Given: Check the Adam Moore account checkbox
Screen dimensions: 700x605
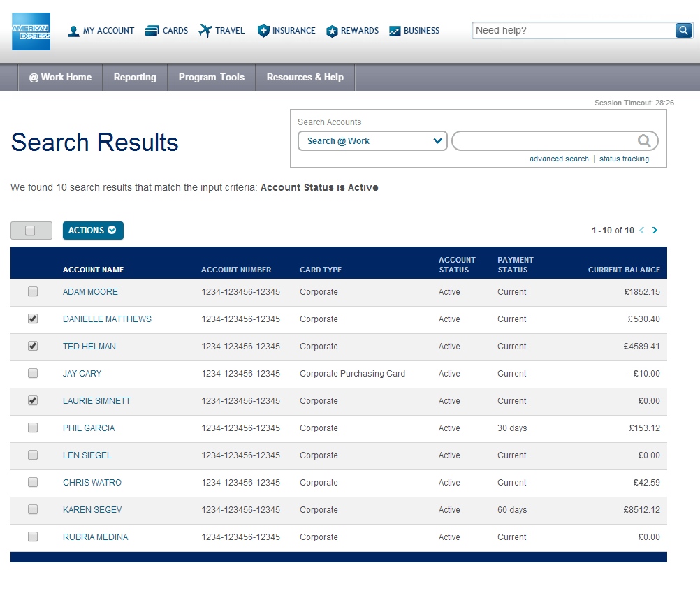Looking at the screenshot, I should pyautogui.click(x=33, y=292).
